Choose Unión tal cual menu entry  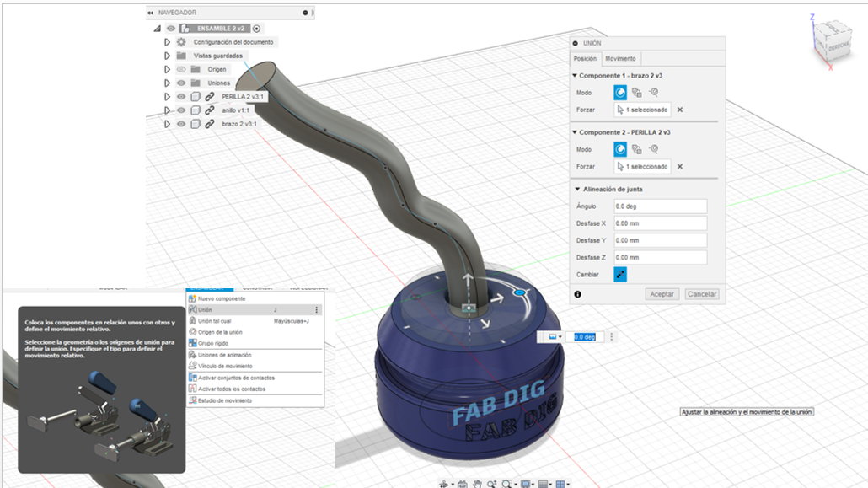[255, 321]
